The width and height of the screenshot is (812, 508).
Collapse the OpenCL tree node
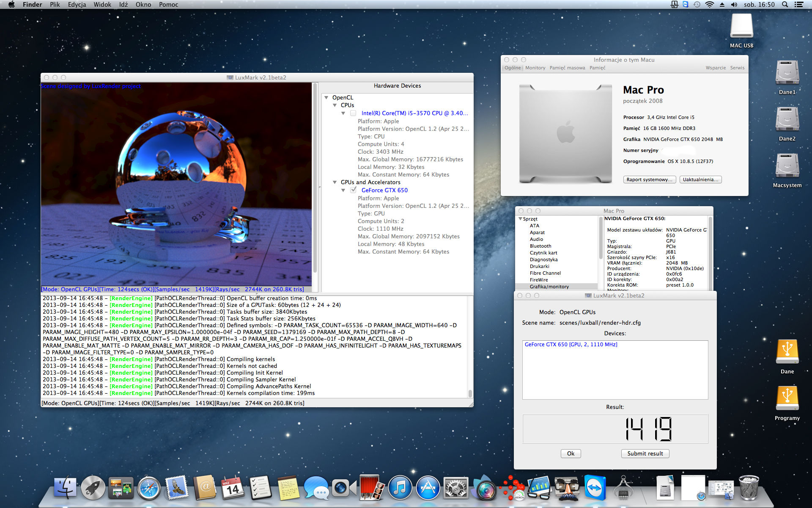click(x=326, y=97)
